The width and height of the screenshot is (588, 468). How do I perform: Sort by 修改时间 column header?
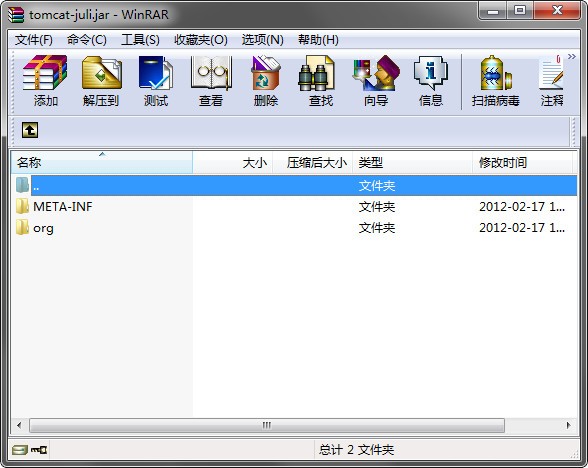click(522, 162)
